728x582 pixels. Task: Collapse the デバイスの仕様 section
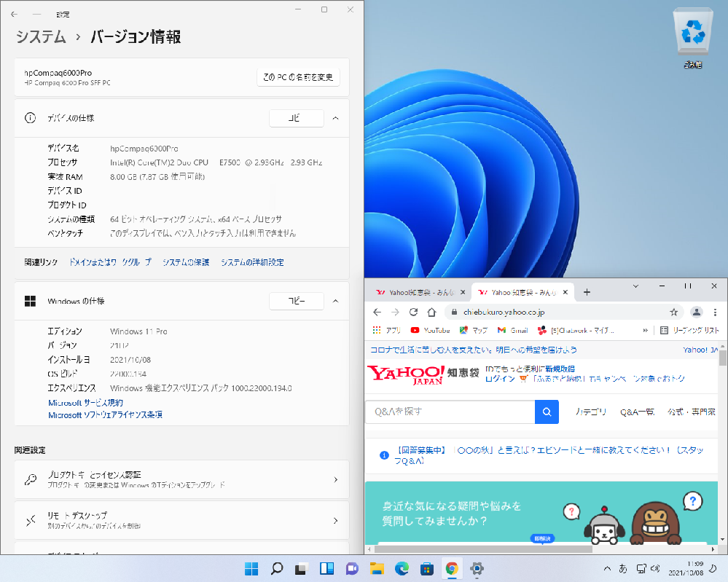pos(336,118)
